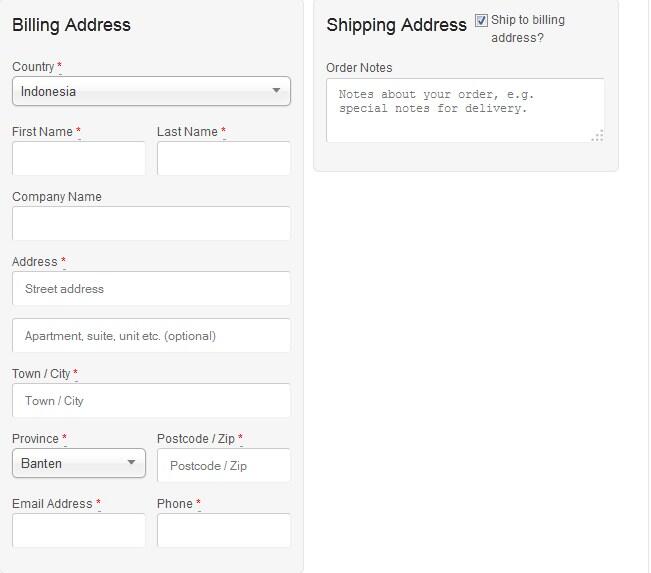Click the Shipping Address heading

click(x=396, y=25)
